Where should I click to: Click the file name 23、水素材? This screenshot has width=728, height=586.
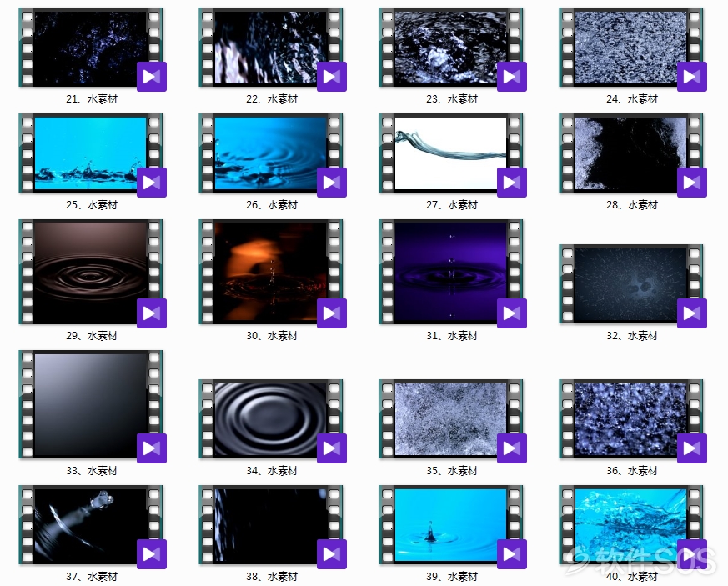(452, 99)
